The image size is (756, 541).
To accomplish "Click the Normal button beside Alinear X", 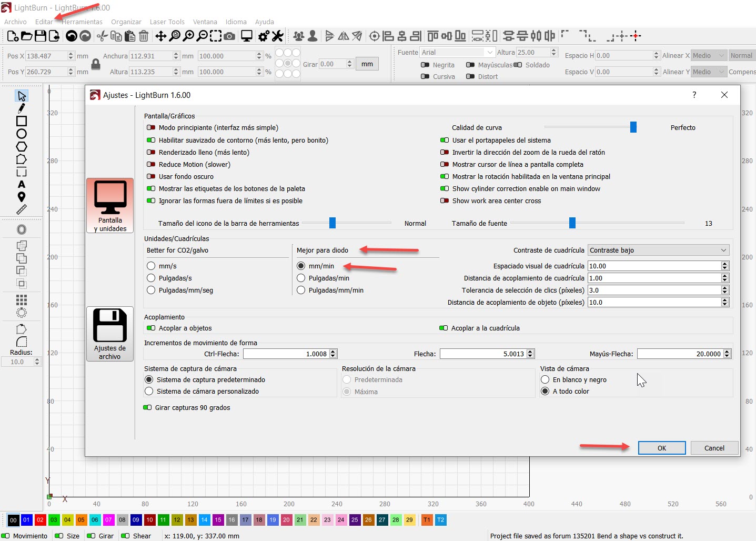I will 741,55.
